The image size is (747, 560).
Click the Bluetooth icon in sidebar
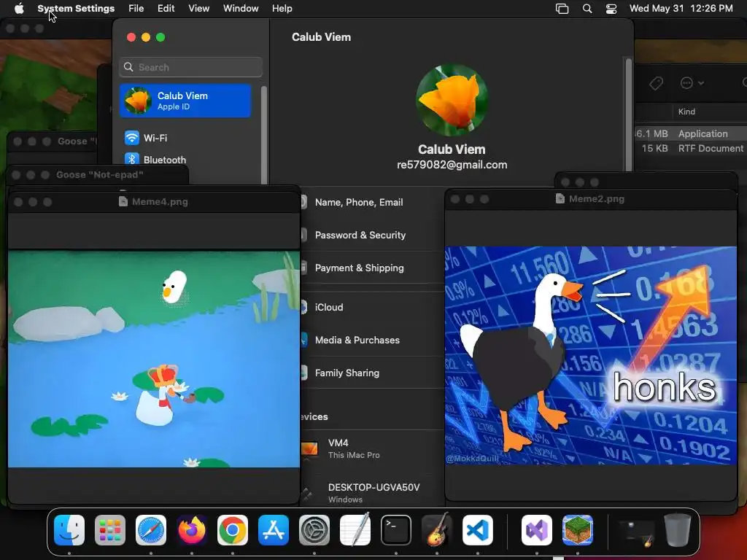coord(132,160)
